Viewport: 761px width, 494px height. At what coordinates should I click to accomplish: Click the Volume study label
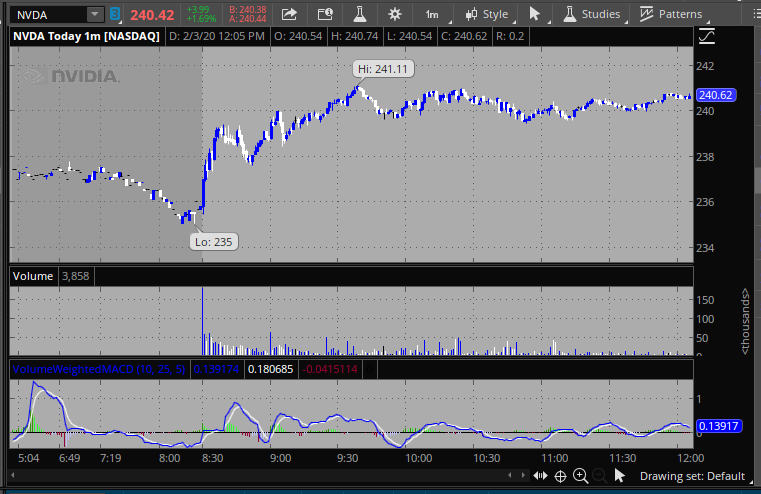[x=33, y=276]
